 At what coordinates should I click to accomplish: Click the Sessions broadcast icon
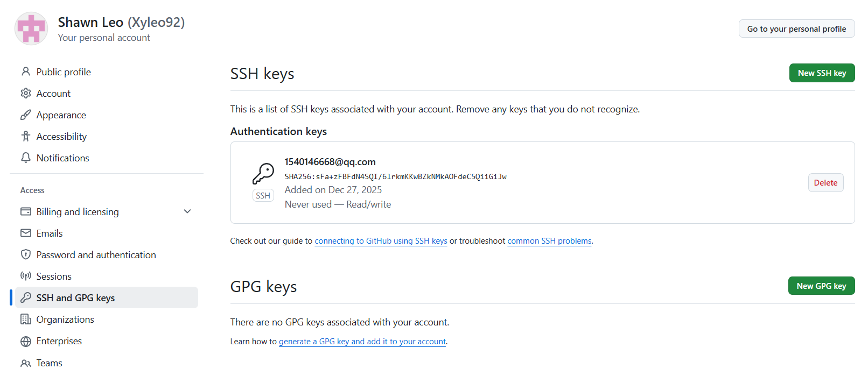[x=25, y=276]
